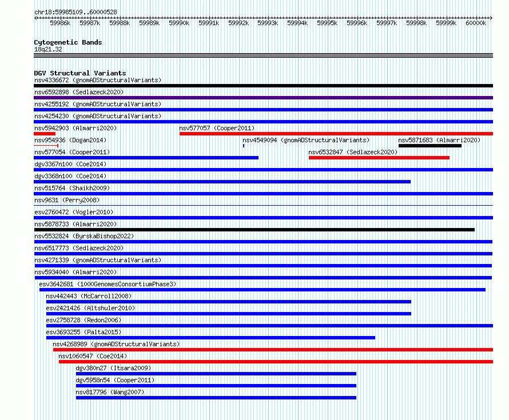Click the 59986k ruler tick label

(x=60, y=23)
